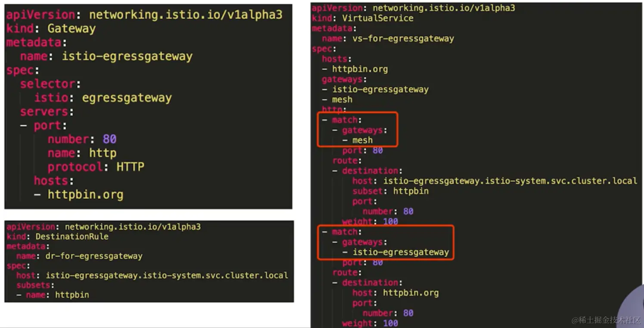
Task: Click '- httpbin.org' in the Gateway snippet
Action: point(79,195)
